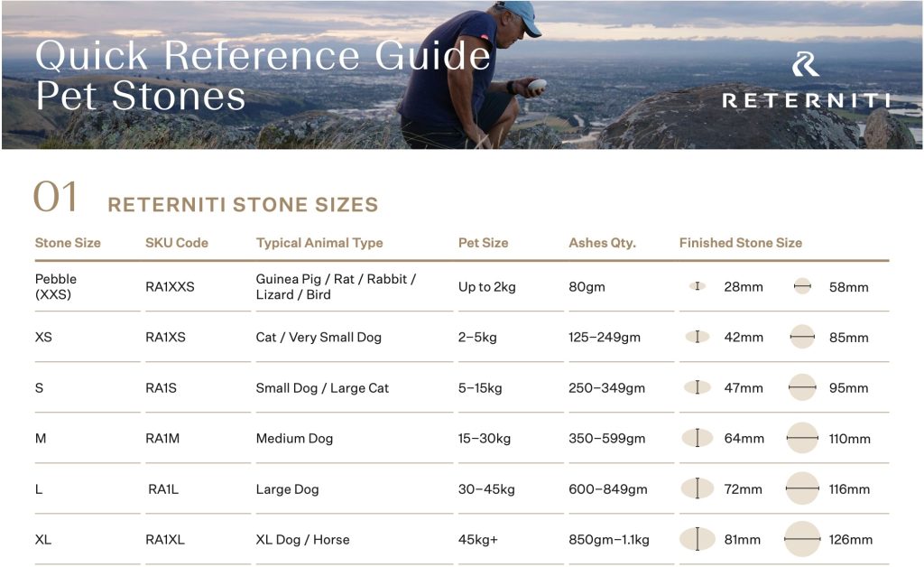
Task: Click the Pet Stones heading text
Action: pyautogui.click(x=141, y=96)
